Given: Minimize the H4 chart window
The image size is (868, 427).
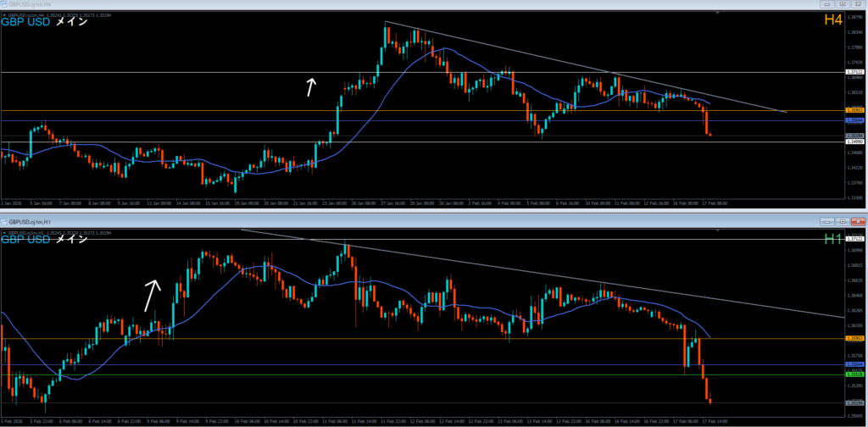Looking at the screenshot, I should click(x=828, y=4).
